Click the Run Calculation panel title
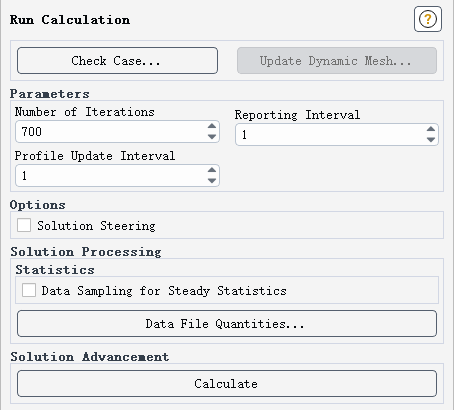454x410 pixels. point(70,20)
